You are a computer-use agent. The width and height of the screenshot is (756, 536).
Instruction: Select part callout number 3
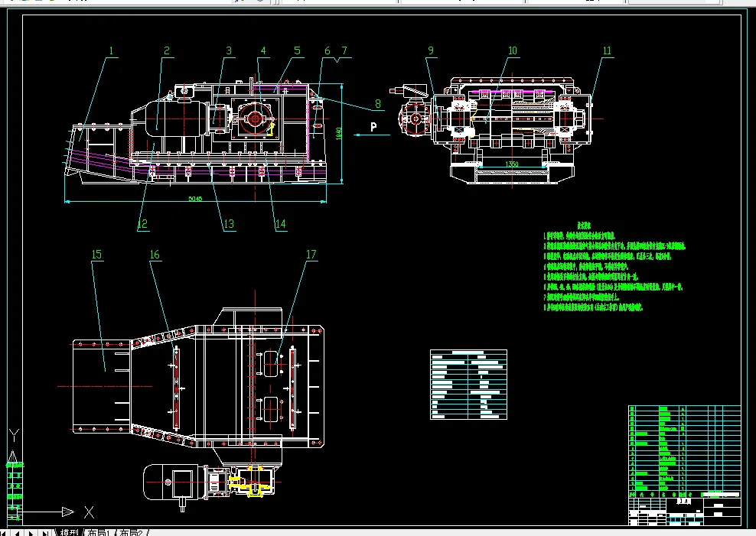[229, 50]
